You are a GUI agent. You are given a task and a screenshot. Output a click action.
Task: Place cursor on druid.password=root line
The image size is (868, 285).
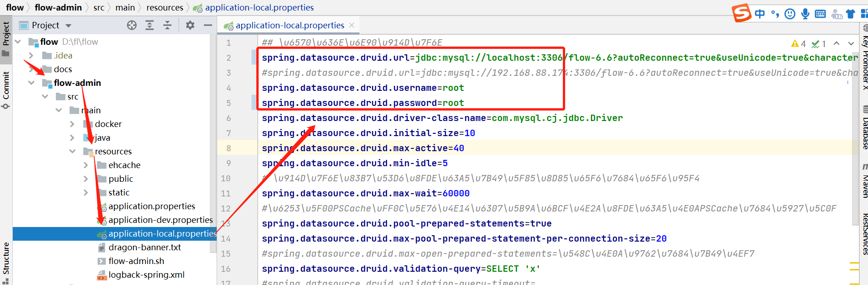click(363, 103)
